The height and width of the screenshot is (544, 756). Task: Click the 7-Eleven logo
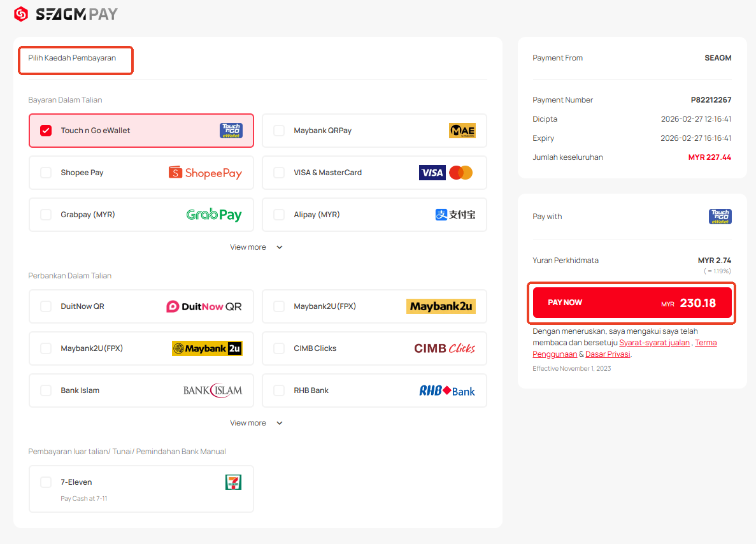pyautogui.click(x=233, y=482)
